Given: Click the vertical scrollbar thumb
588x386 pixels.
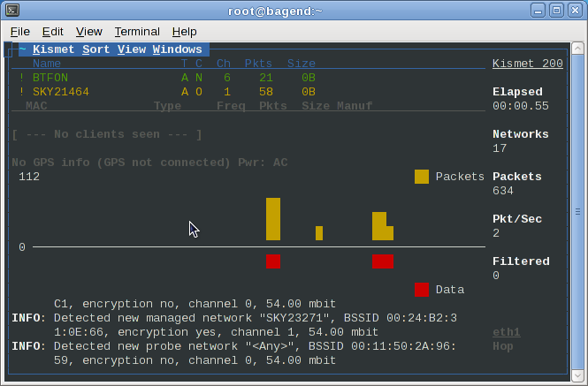Looking at the screenshot, I should (x=577, y=212).
